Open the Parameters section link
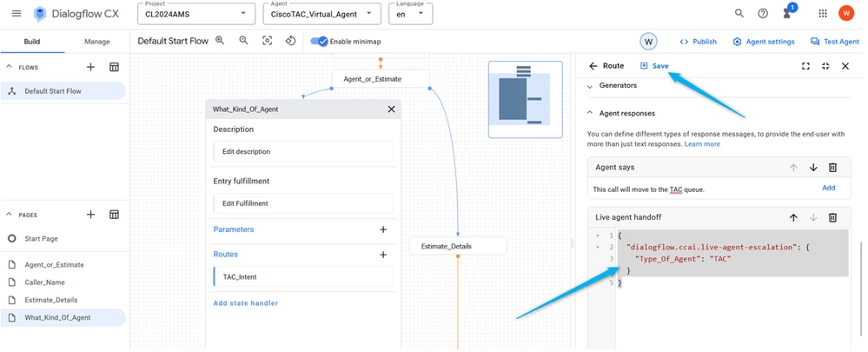This screenshot has width=868, height=352. point(234,229)
